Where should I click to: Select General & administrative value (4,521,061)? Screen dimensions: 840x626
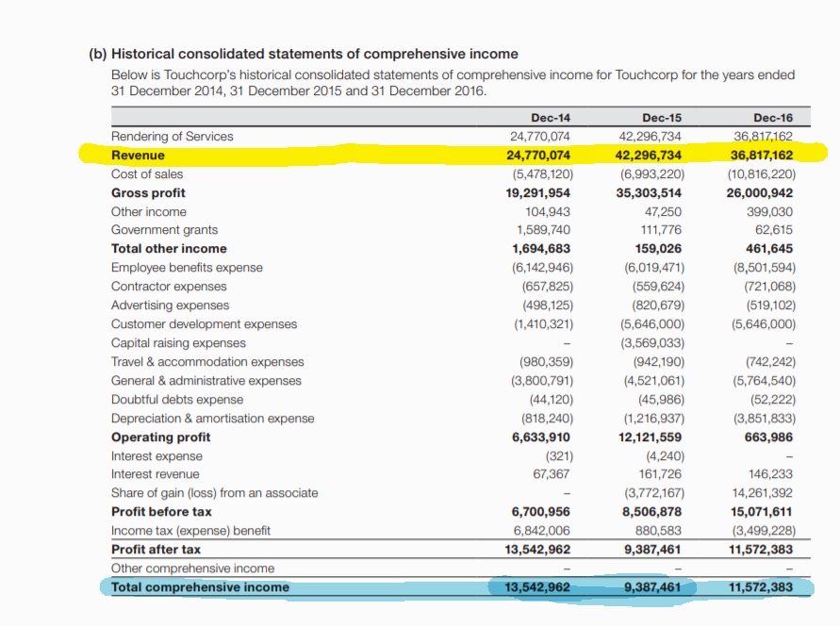(x=654, y=381)
